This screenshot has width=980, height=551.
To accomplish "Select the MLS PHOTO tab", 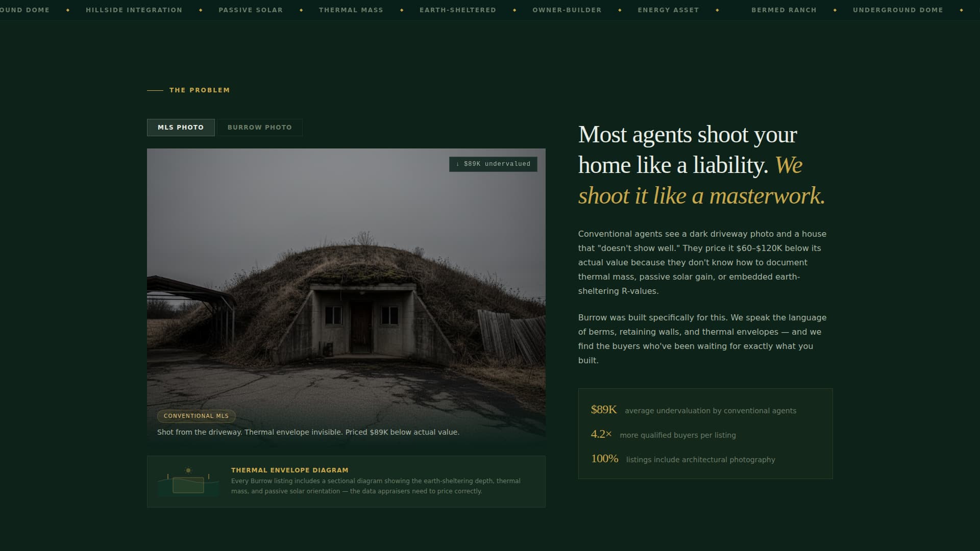I will point(181,127).
